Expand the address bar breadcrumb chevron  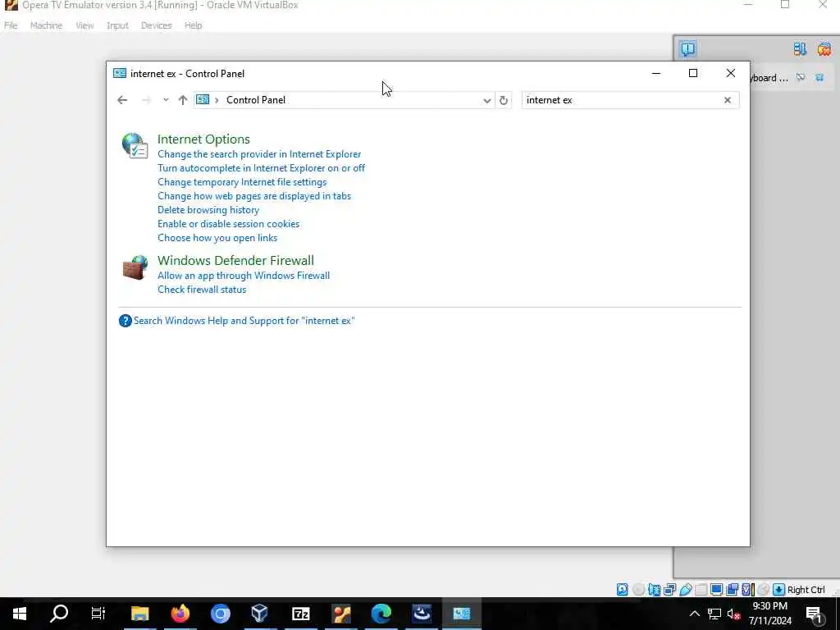(217, 100)
